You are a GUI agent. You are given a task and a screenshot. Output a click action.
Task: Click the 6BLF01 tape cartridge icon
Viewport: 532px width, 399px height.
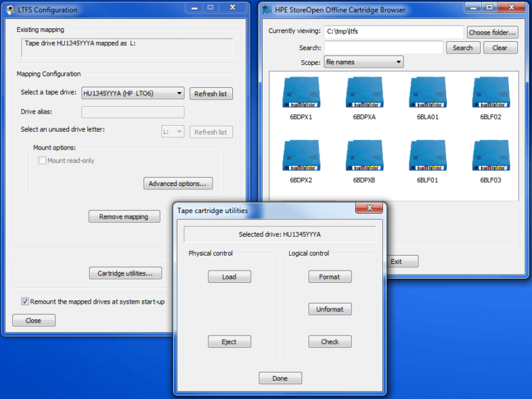click(x=428, y=156)
